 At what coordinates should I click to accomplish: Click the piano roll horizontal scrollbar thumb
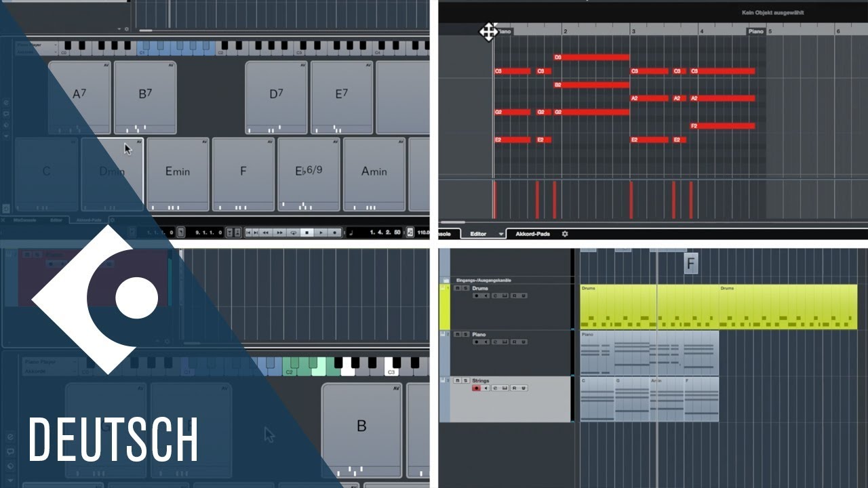point(452,222)
